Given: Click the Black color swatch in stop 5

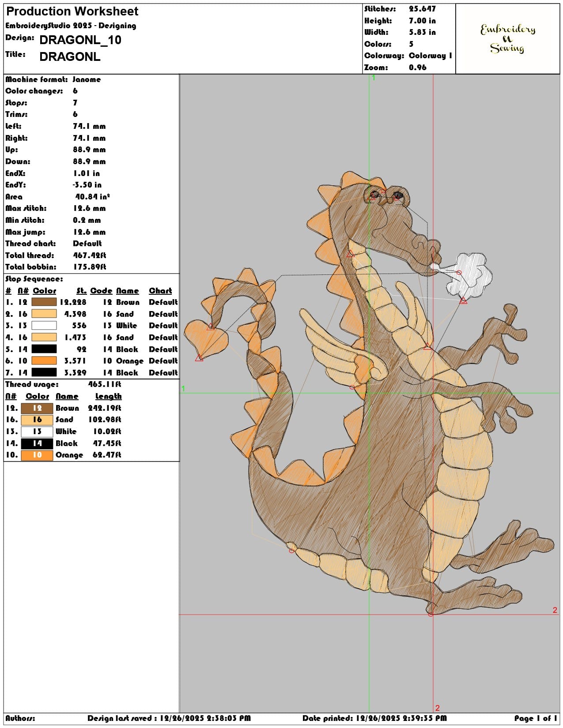Looking at the screenshot, I should (44, 349).
